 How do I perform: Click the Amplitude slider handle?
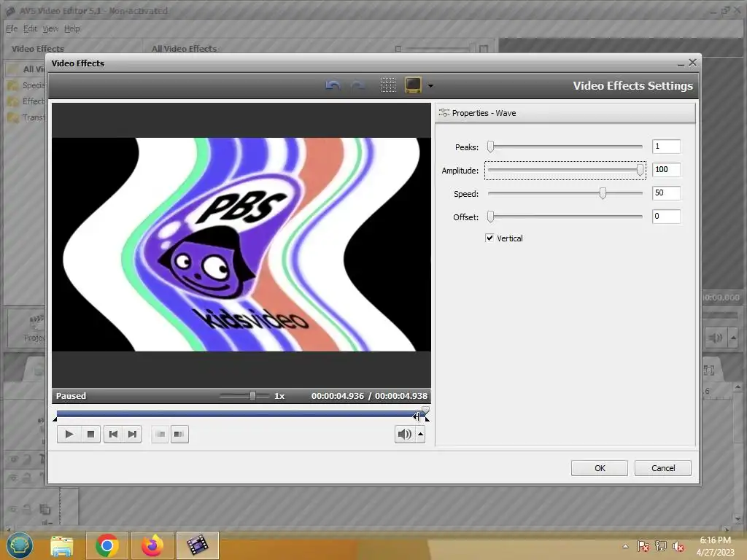click(x=640, y=170)
